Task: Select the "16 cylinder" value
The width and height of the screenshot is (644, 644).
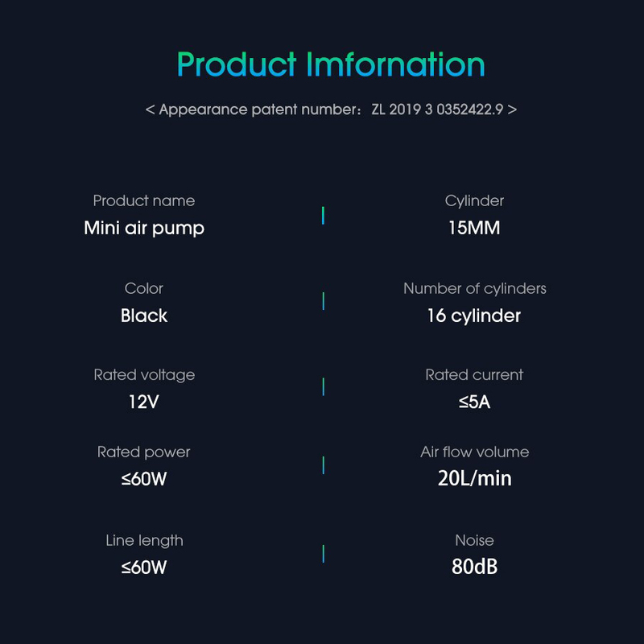Action: click(474, 316)
